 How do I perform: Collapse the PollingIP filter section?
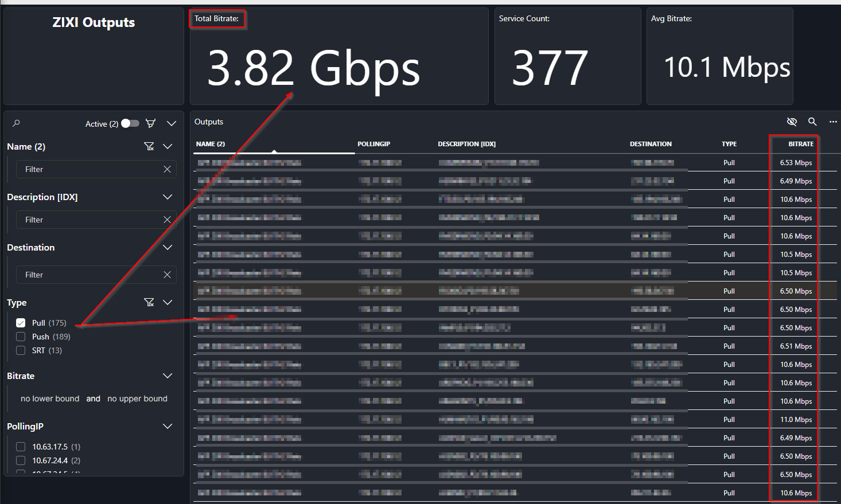point(168,427)
